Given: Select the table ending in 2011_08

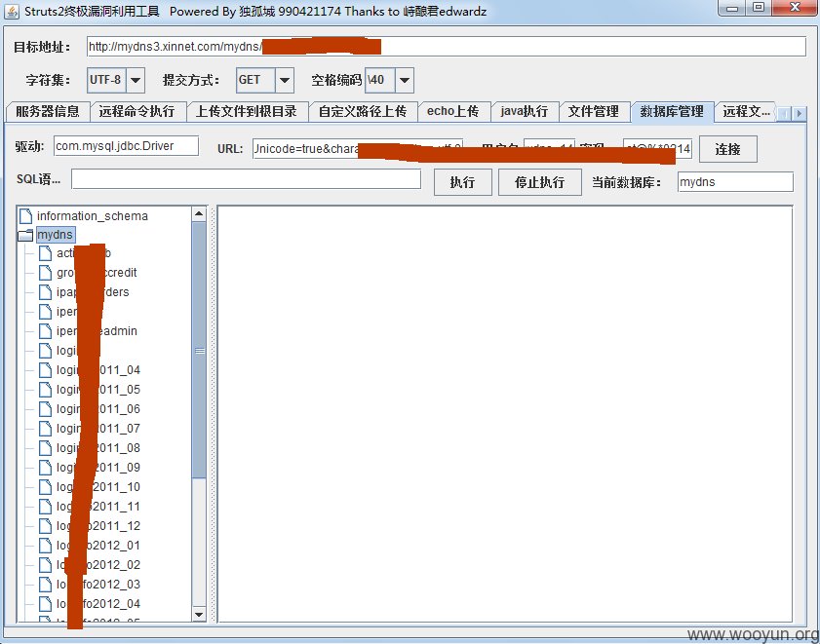Looking at the screenshot, I should click(98, 448).
